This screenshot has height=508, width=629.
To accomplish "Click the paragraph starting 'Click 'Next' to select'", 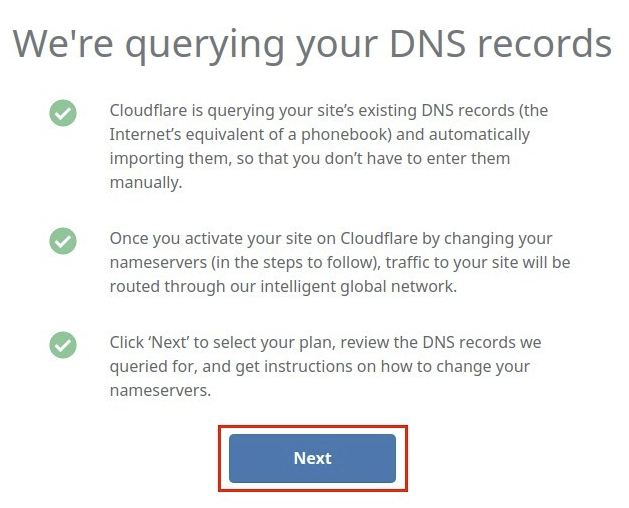I will click(x=325, y=366).
